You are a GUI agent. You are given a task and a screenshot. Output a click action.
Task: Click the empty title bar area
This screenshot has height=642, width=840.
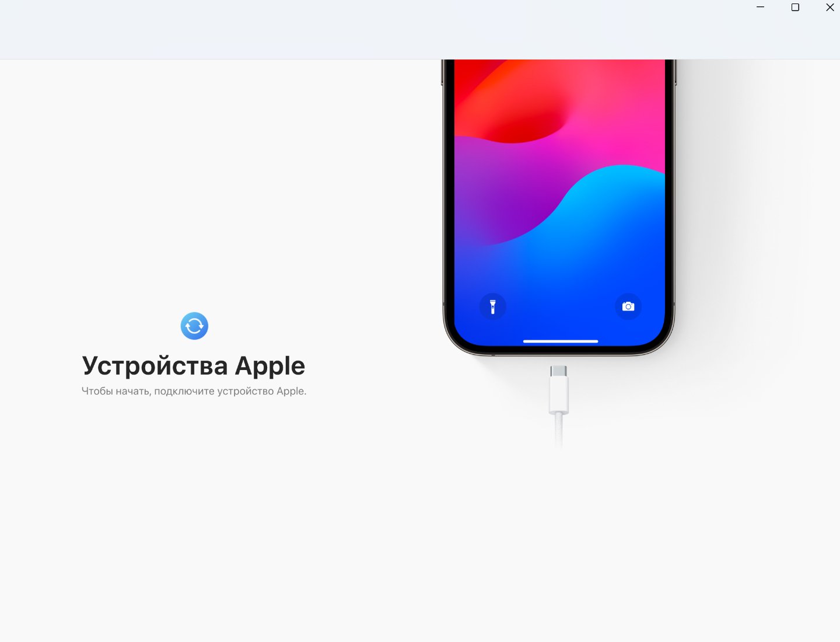[x=373, y=29]
